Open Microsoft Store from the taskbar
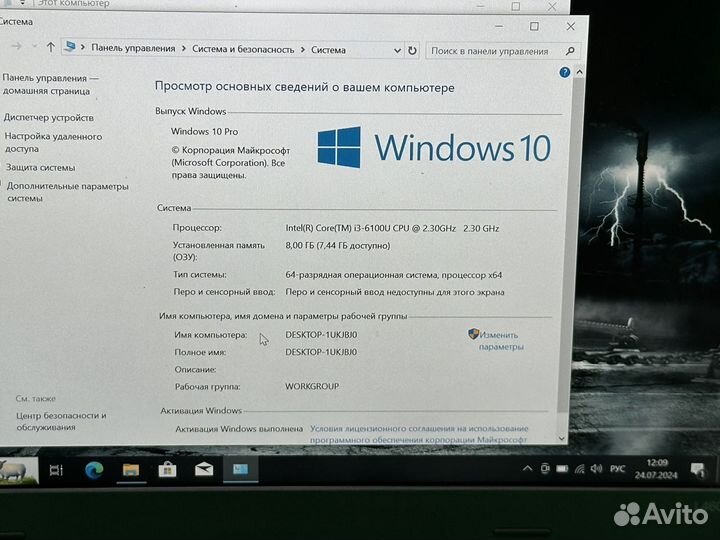The height and width of the screenshot is (540, 720). pyautogui.click(x=167, y=469)
